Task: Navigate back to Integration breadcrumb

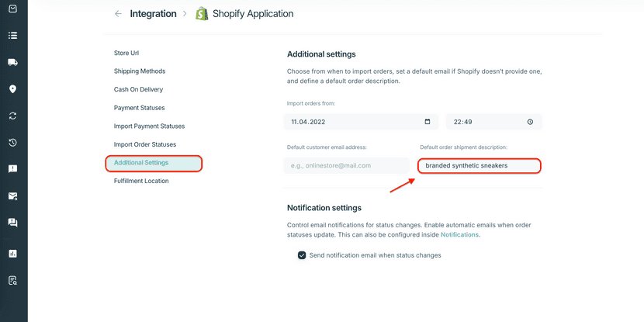Action: (153, 14)
